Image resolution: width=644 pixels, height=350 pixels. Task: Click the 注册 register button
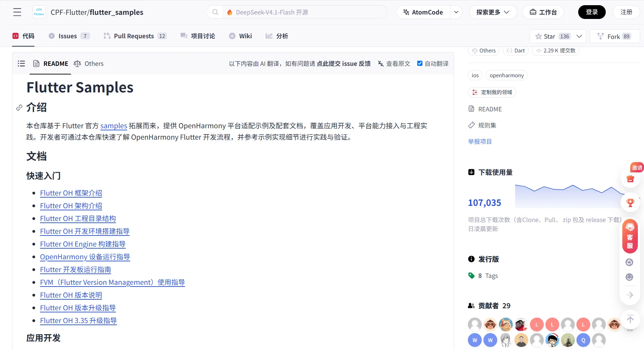pyautogui.click(x=626, y=12)
